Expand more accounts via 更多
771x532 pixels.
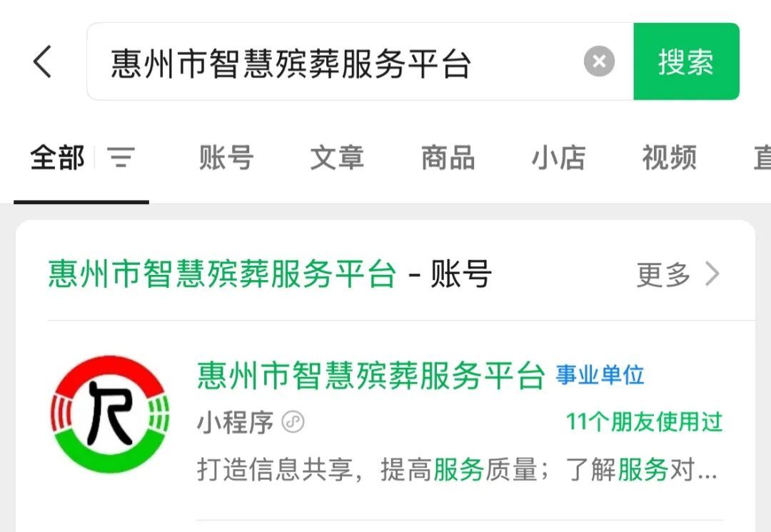coord(663,274)
